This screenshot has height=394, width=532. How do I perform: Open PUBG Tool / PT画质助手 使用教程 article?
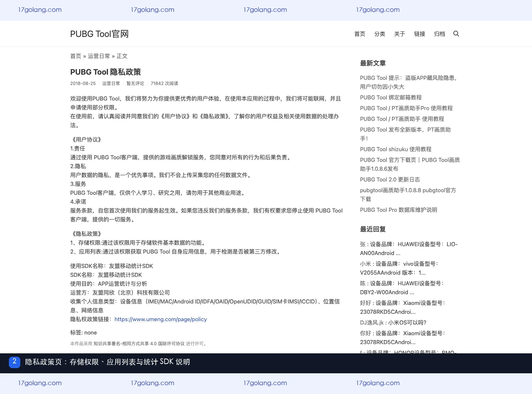pyautogui.click(x=402, y=119)
